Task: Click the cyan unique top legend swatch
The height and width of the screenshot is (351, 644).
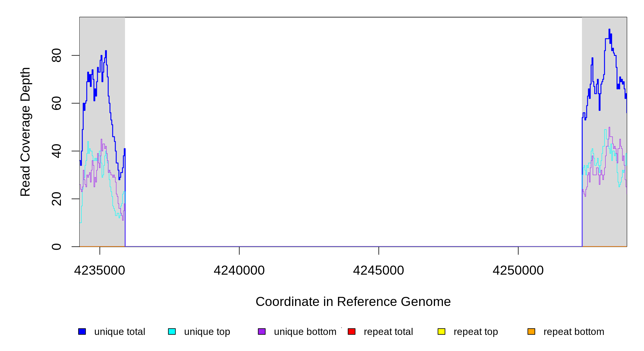Action: (x=172, y=331)
